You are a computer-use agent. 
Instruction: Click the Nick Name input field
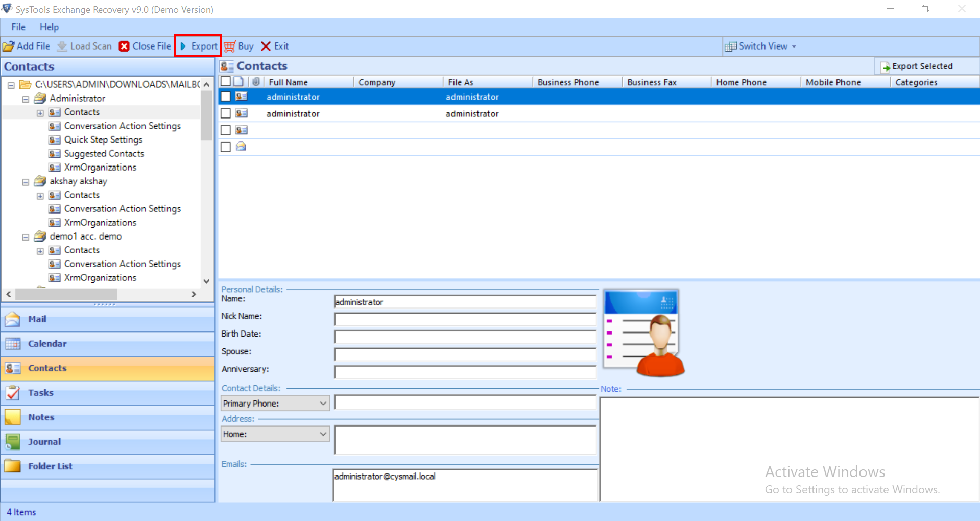tap(465, 320)
